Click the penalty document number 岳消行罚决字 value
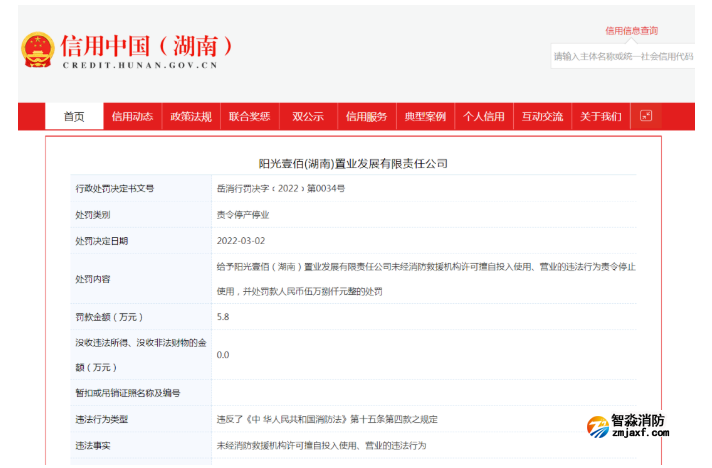This screenshot has height=468, width=712. pyautogui.click(x=280, y=188)
